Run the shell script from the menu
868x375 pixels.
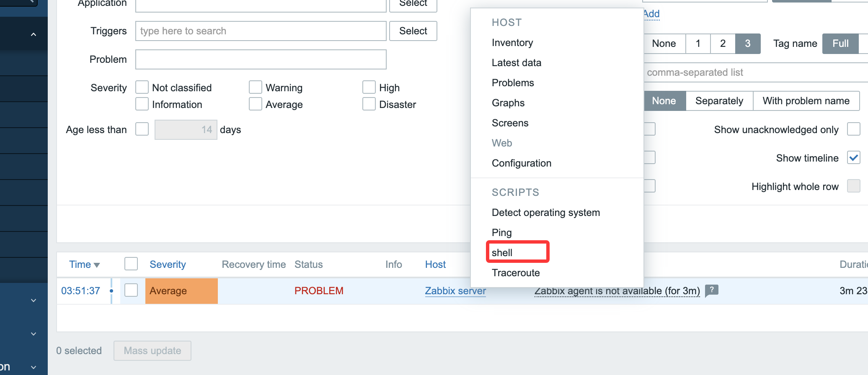coord(502,252)
